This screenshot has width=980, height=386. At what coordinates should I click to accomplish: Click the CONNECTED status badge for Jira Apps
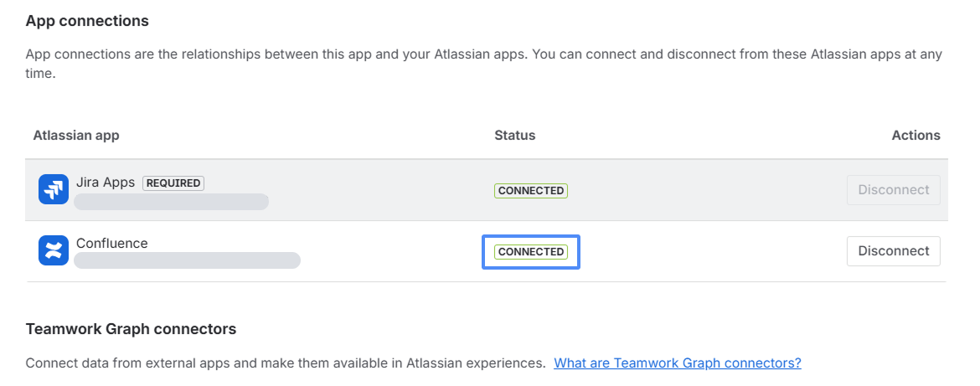(x=531, y=191)
